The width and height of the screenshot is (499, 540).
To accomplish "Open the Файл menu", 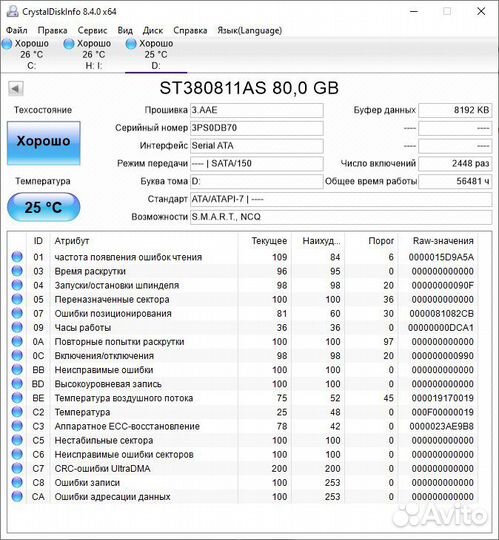I will coord(17,31).
